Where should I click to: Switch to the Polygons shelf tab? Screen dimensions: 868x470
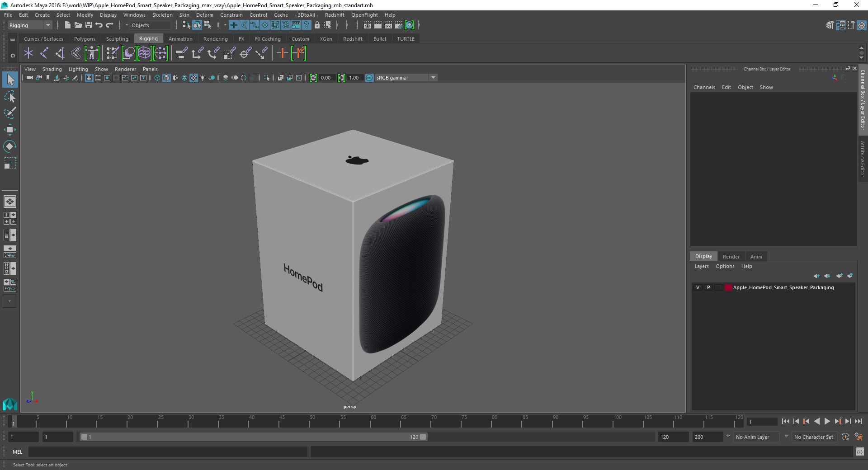click(x=85, y=39)
